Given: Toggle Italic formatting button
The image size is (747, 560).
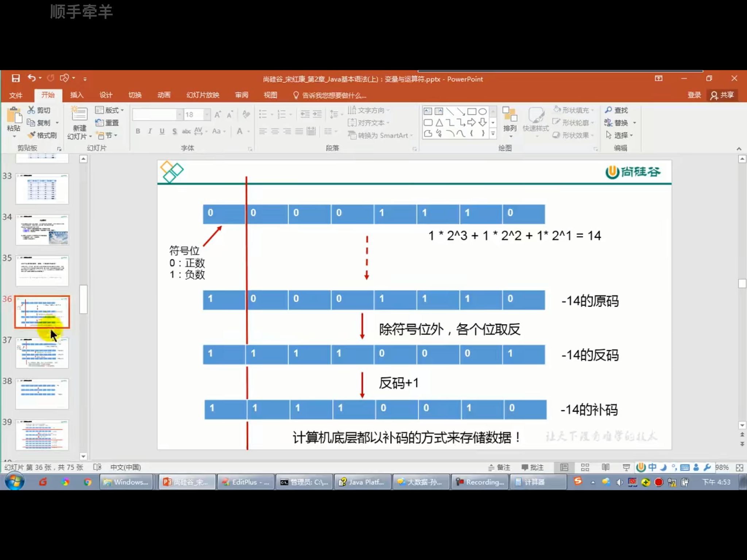Looking at the screenshot, I should 150,131.
